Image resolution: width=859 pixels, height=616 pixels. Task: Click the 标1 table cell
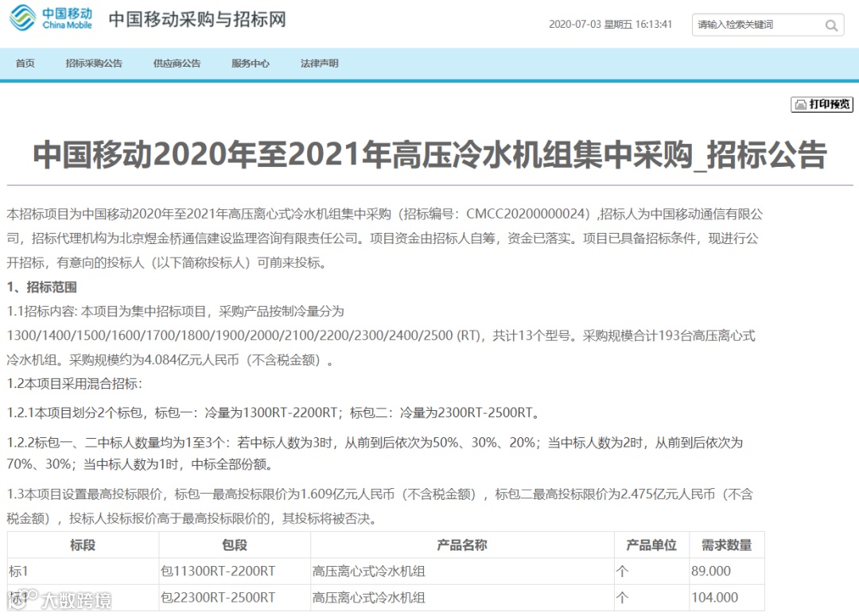click(x=83, y=571)
